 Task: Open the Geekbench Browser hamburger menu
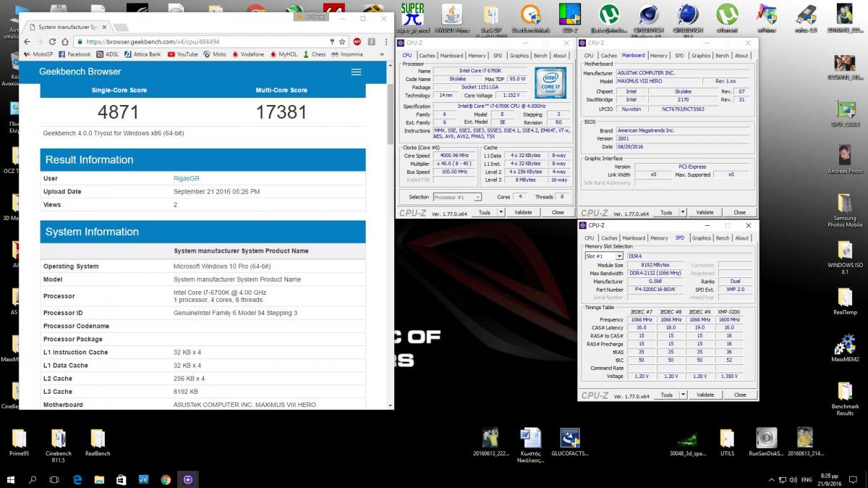tap(356, 72)
